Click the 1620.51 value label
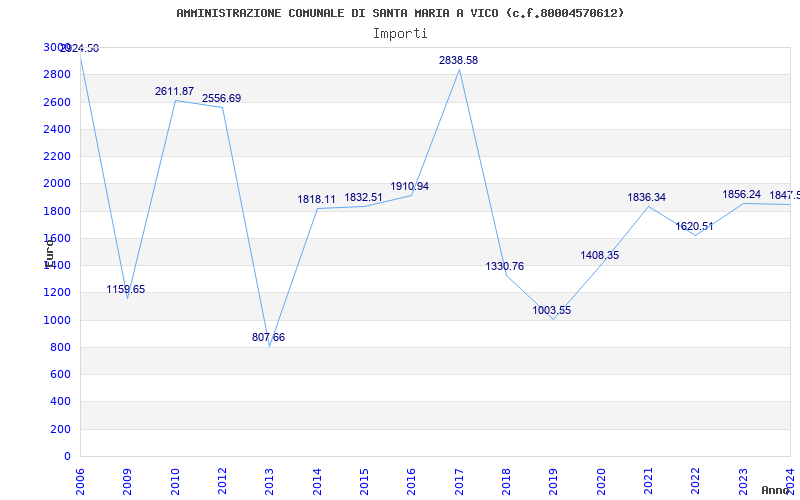800x500 pixels. 694,226
